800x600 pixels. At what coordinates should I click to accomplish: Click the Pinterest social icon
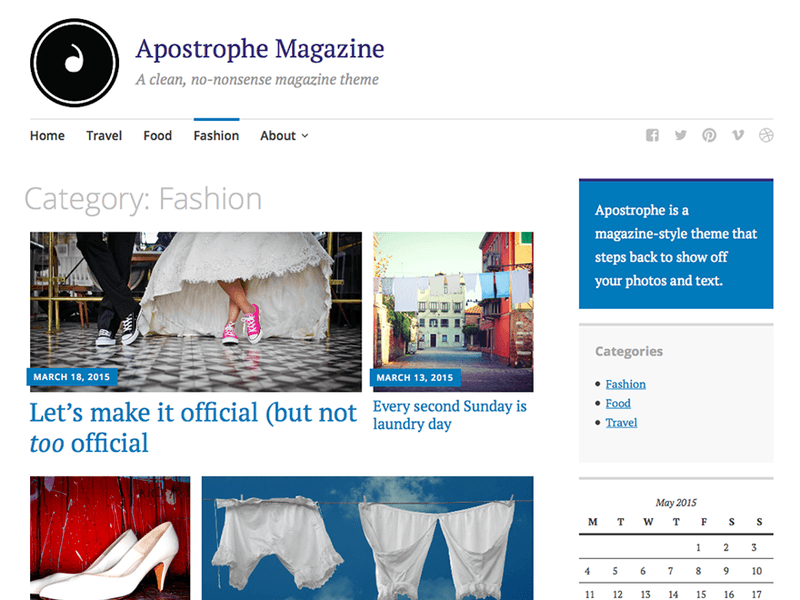(x=709, y=135)
